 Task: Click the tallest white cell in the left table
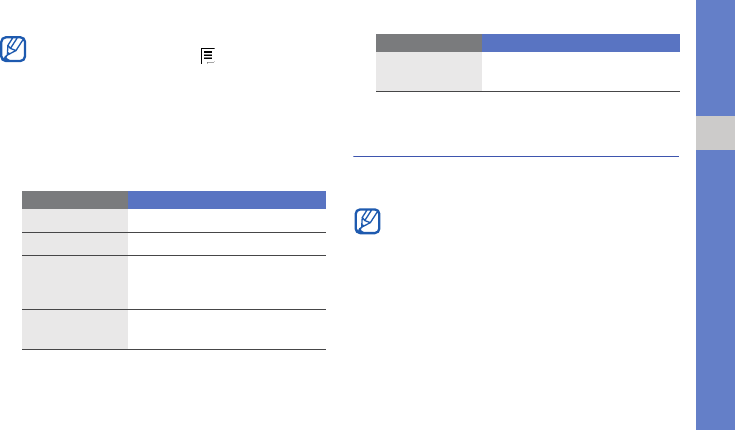(x=226, y=282)
